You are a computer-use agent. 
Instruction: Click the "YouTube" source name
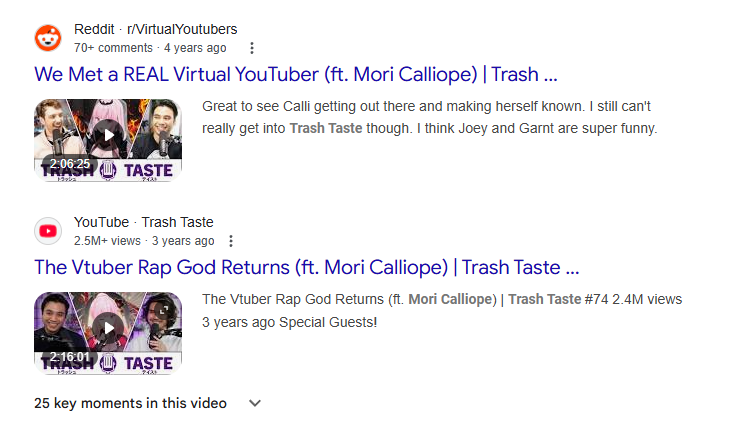pyautogui.click(x=101, y=222)
